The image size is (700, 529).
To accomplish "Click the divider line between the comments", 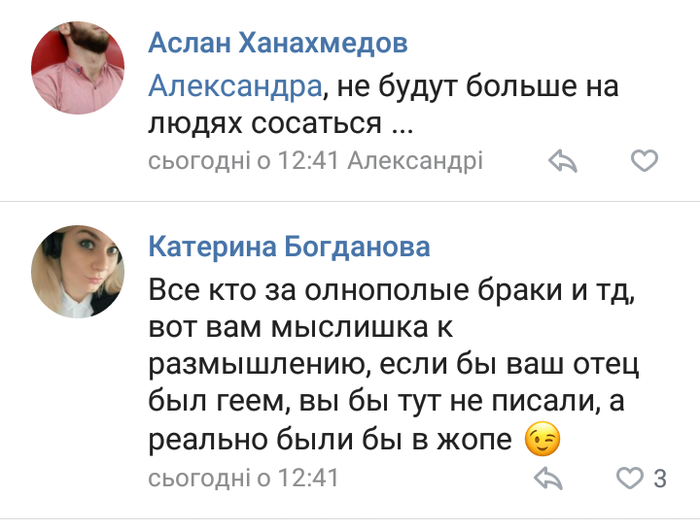I will pos(350,202).
